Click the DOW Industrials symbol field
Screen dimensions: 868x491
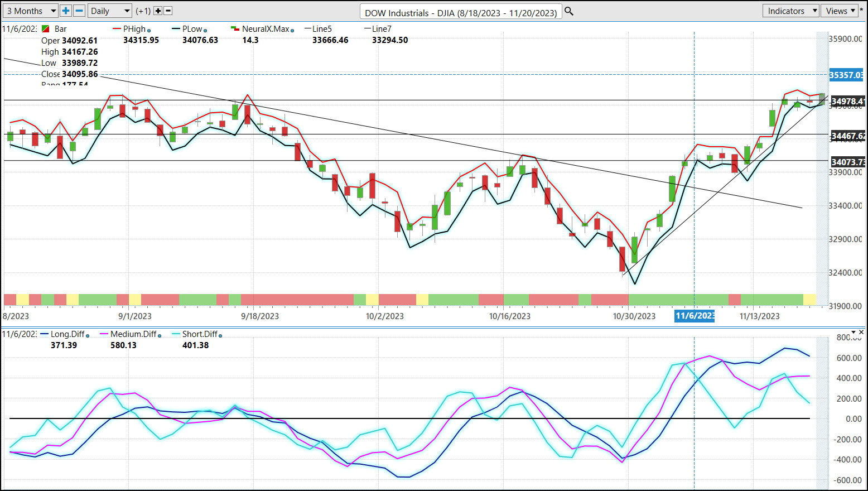click(461, 12)
